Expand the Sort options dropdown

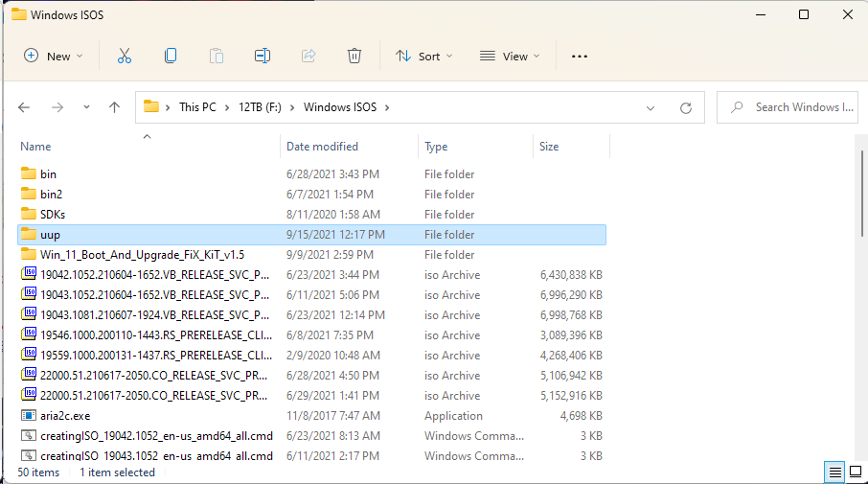[424, 57]
